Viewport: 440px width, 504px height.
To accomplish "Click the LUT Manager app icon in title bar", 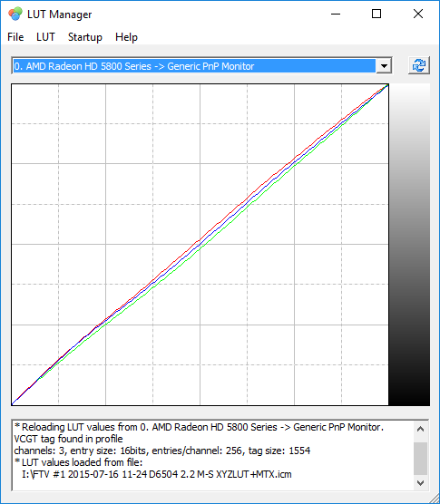I will [15, 15].
